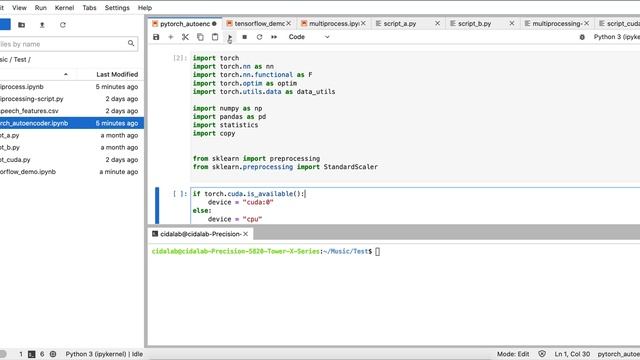The width and height of the screenshot is (640, 360).
Task: Restart the kernel
Action: pyautogui.click(x=259, y=37)
